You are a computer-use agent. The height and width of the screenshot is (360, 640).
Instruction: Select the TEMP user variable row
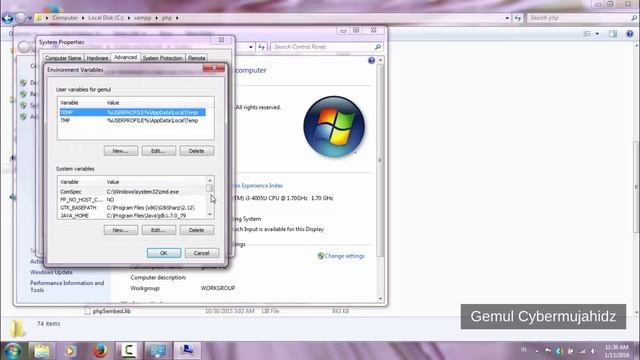tap(132, 112)
